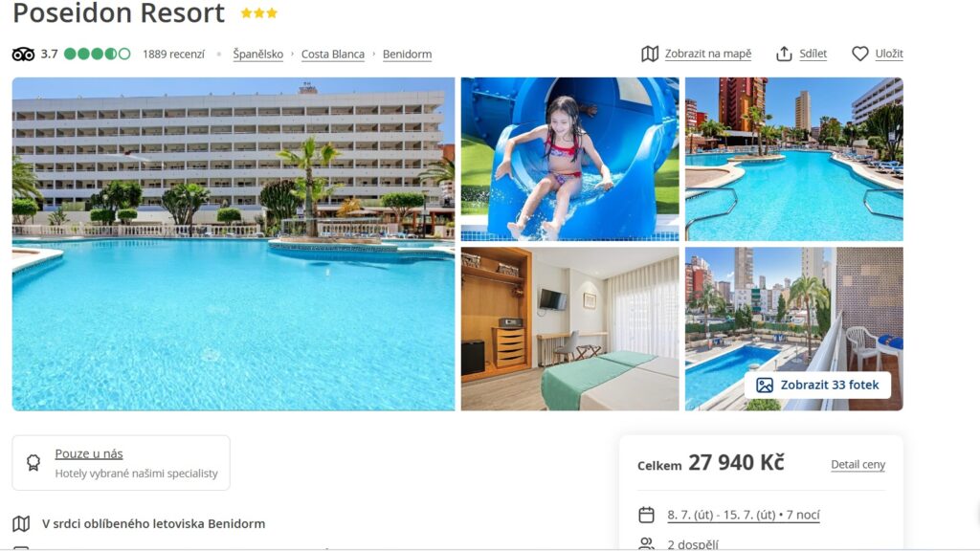Click the picture icon in Zobrazit 33 fotek
This screenshot has height=551, width=980.
(765, 385)
